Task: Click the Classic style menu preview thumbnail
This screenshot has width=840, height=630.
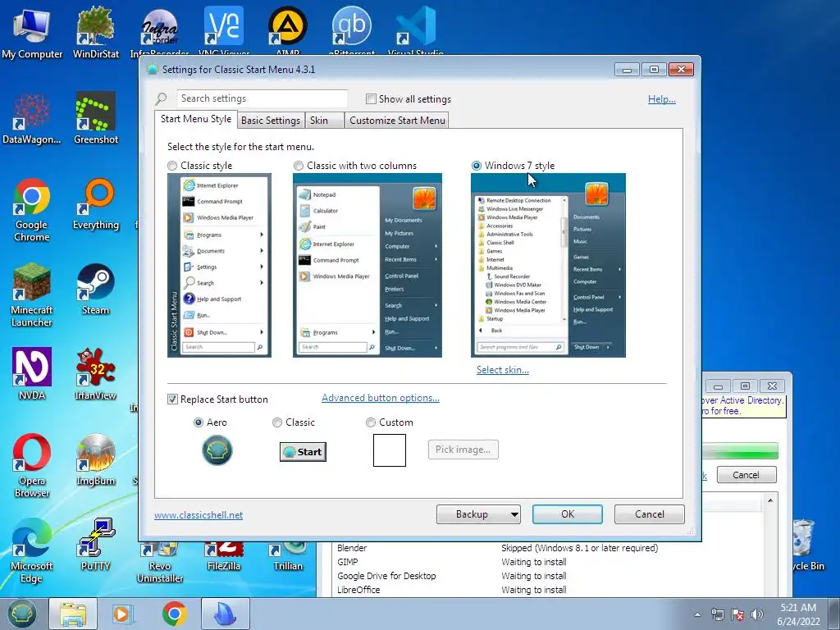Action: pos(219,265)
